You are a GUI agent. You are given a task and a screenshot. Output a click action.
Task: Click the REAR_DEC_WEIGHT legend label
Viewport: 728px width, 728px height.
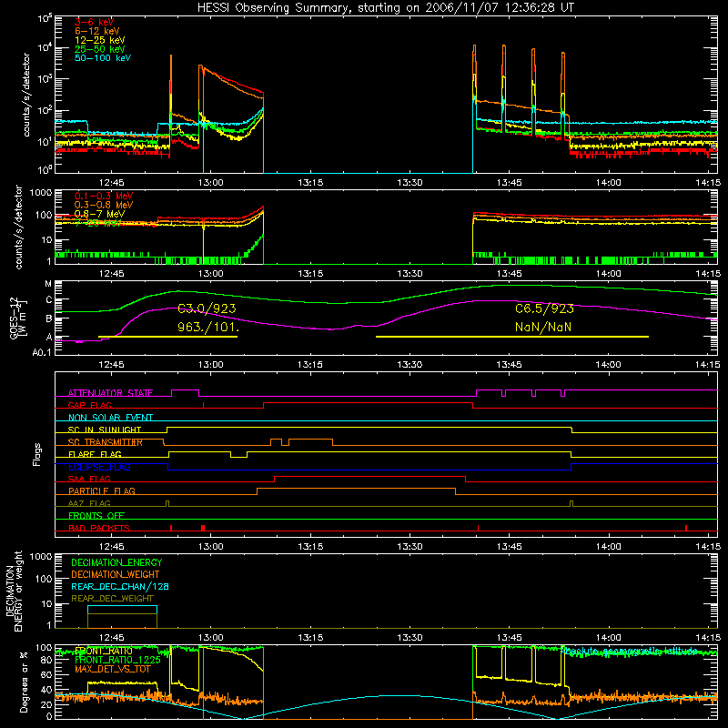pyautogui.click(x=112, y=599)
